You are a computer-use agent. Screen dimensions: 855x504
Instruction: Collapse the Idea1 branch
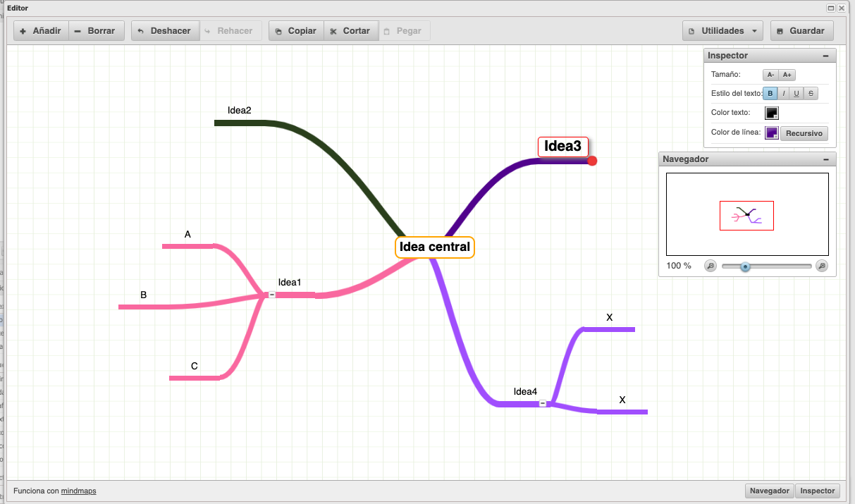(272, 294)
